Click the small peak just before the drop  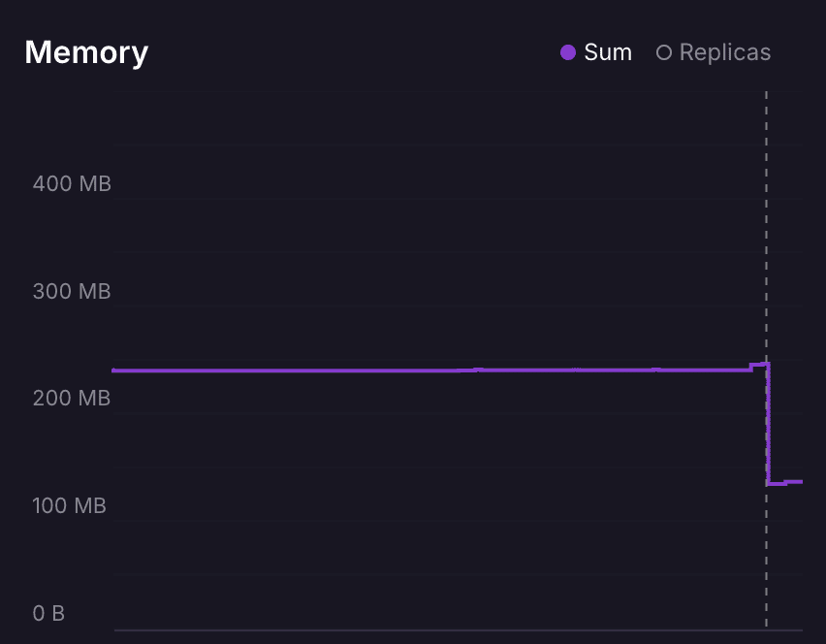(x=759, y=365)
